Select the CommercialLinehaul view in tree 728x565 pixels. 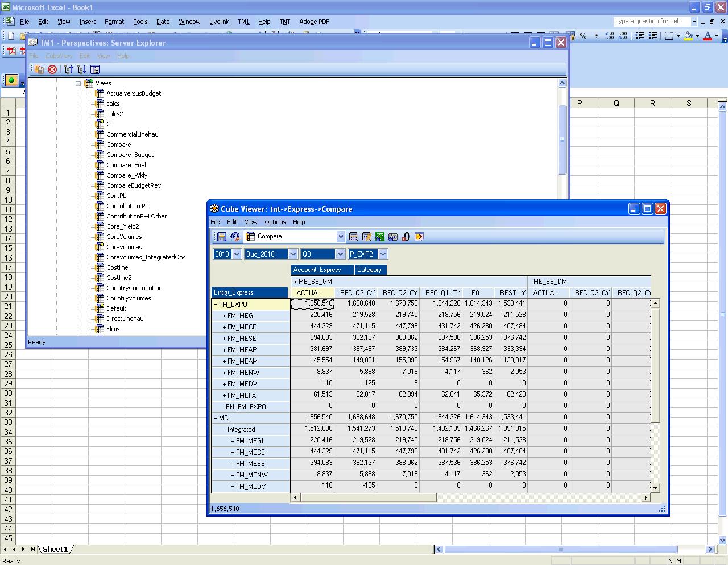(133, 134)
